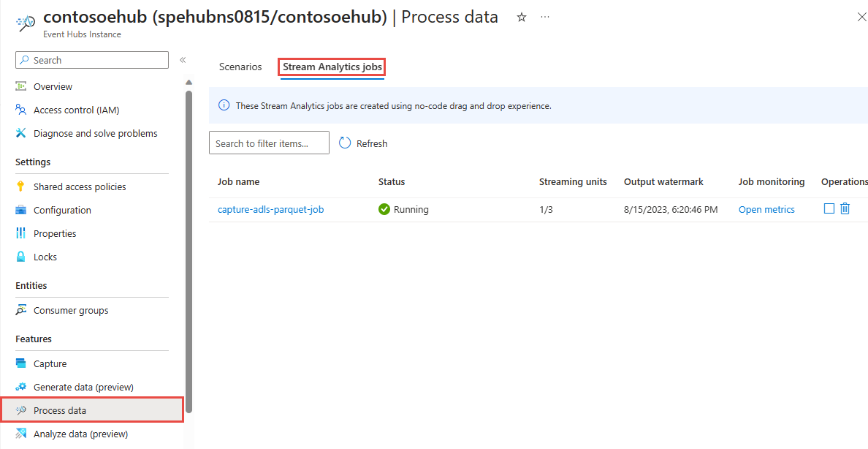868x449 pixels.
Task: Click the green Running status check icon
Action: click(384, 210)
